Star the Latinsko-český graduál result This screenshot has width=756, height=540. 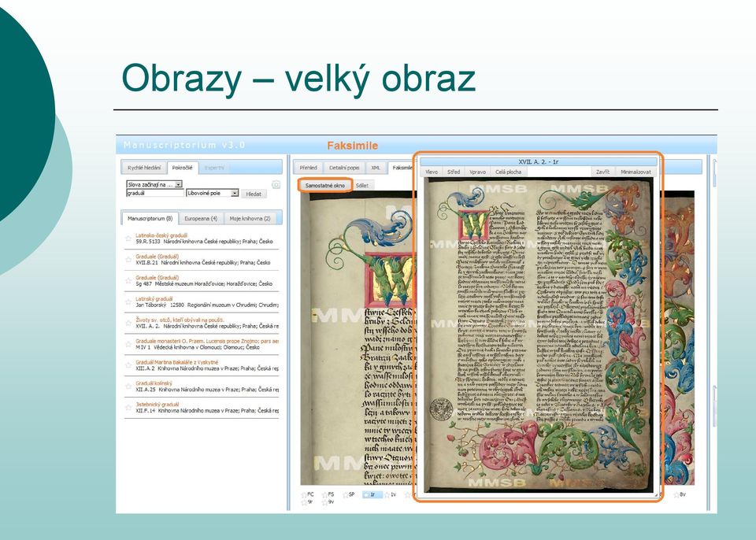pos(128,239)
